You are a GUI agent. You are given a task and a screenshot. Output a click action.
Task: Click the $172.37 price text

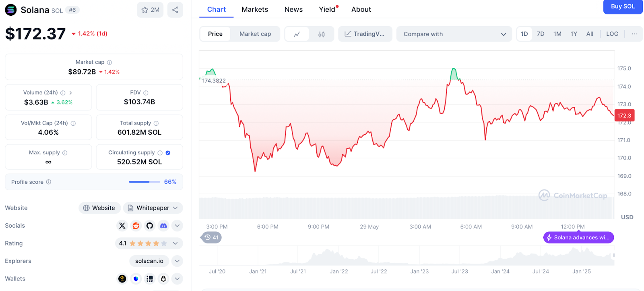(x=35, y=34)
